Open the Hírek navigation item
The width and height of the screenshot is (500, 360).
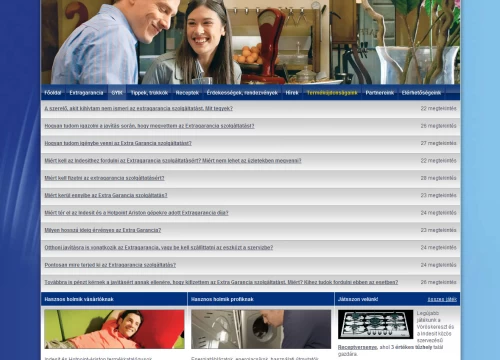coord(292,93)
